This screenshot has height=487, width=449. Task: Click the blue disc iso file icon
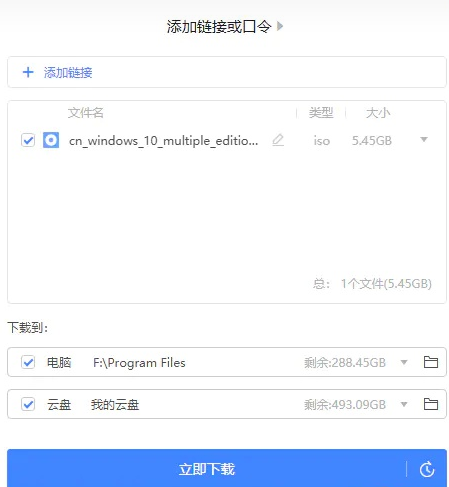pos(51,140)
